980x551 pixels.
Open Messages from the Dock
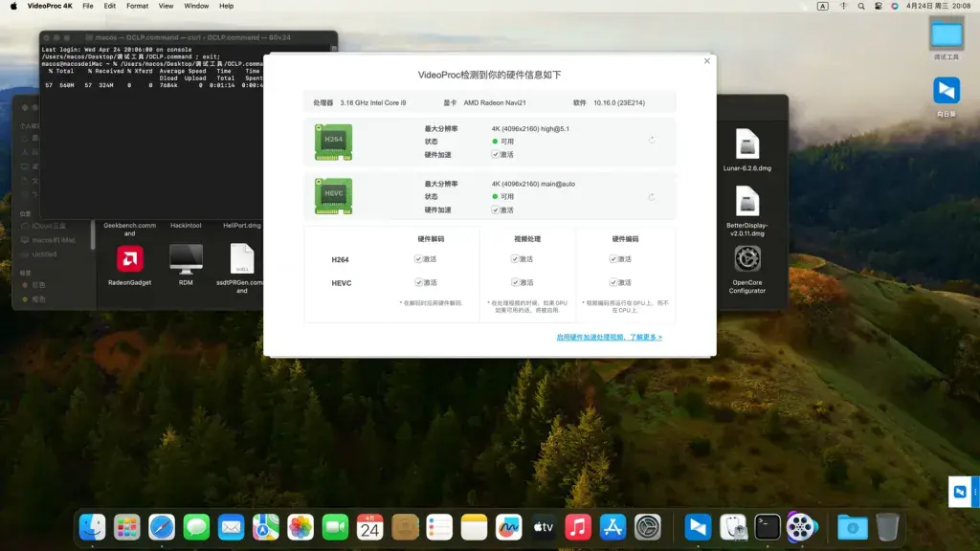[196, 527]
